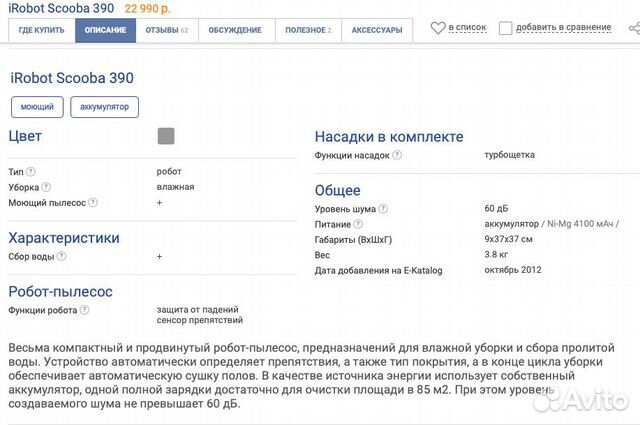Viewport: 640px width, 425px height.
Task: Click the price '22 990 р.'
Action: [148, 8]
